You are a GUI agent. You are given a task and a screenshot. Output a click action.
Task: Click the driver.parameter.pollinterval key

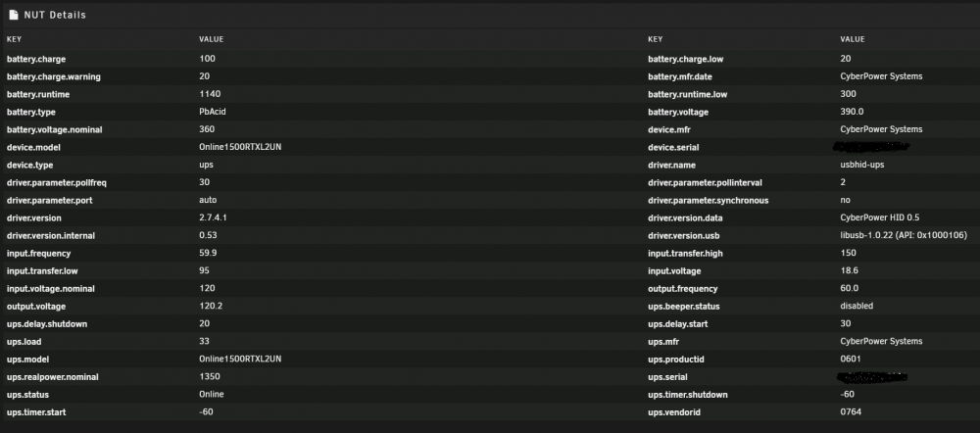705,182
